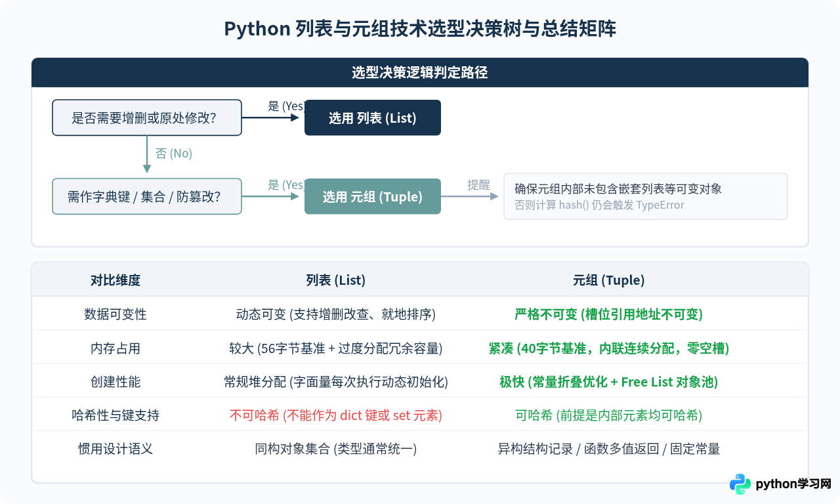The height and width of the screenshot is (504, 840).
Task: Click the '创建性能' row label
Action: point(115,381)
